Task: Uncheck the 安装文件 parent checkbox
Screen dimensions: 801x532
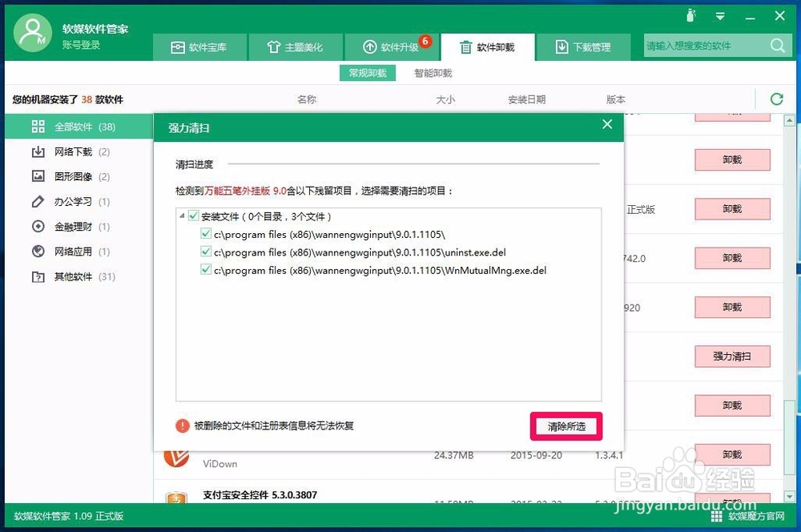Action: (x=193, y=216)
